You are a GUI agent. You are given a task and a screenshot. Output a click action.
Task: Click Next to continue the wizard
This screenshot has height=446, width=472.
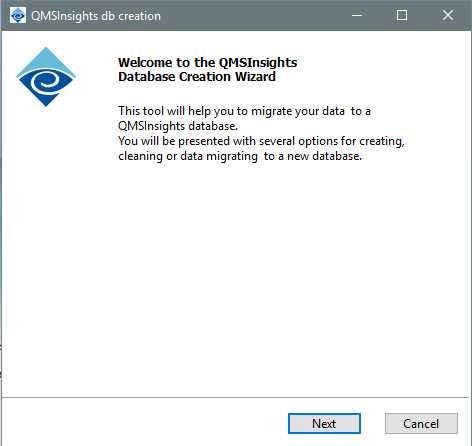tap(324, 423)
